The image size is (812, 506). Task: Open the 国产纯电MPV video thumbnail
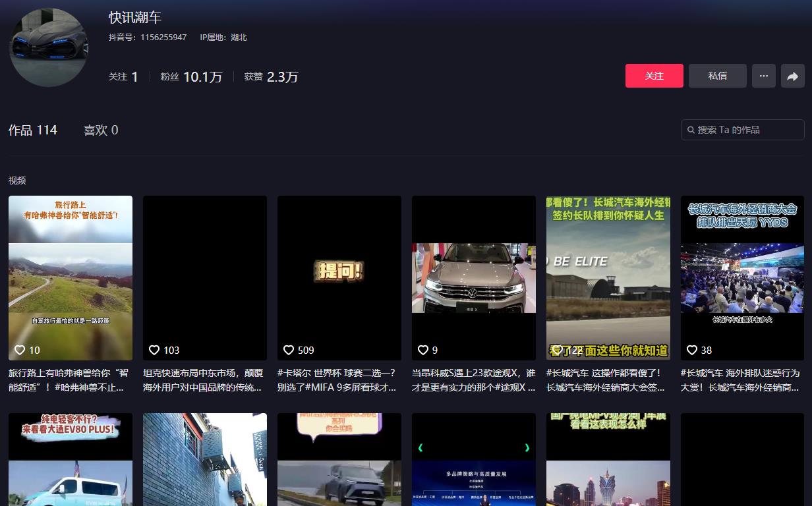click(608, 460)
